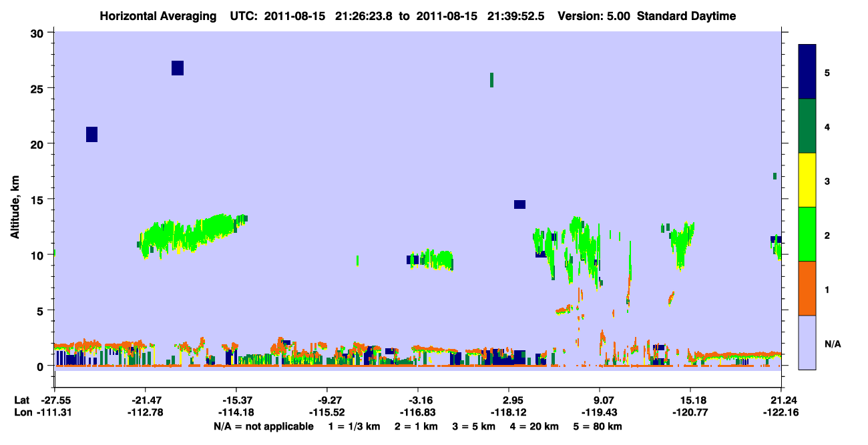The width and height of the screenshot is (868, 445).
Task: Click the latitude value -15.37
Action: point(236,400)
